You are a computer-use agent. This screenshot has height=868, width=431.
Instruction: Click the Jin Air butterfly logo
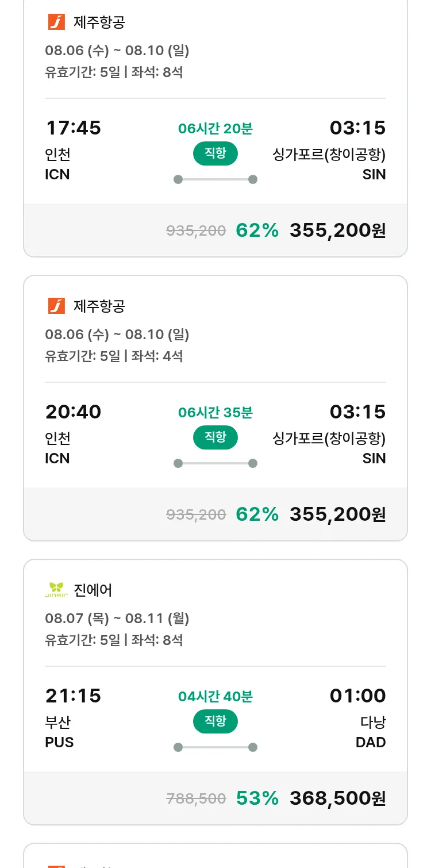tap(56, 590)
